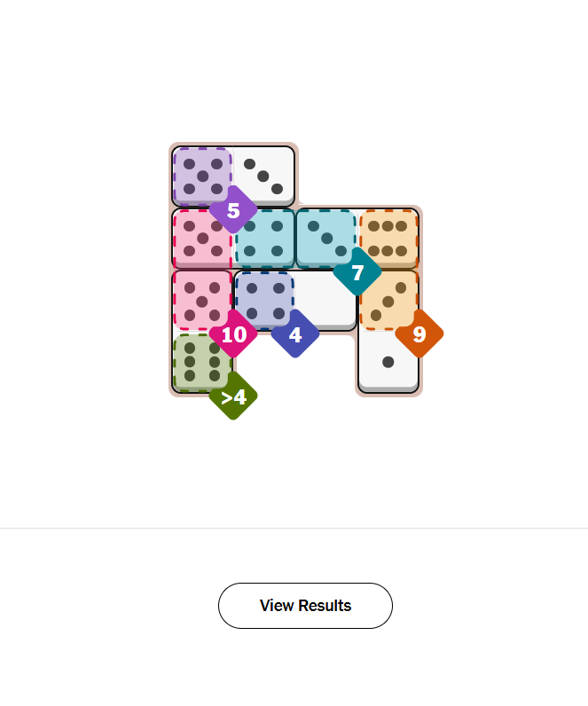The width and height of the screenshot is (588, 706).
Task: Click the teal four-pip domino half
Action: pos(265,239)
